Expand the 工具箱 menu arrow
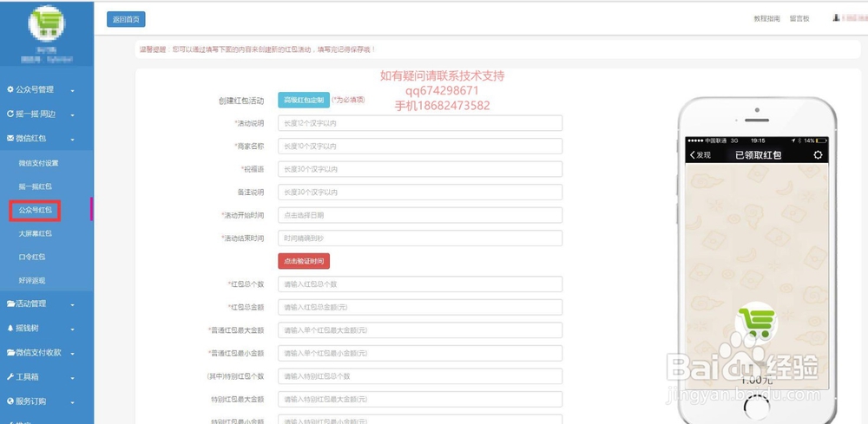The height and width of the screenshot is (424, 868). (73, 378)
